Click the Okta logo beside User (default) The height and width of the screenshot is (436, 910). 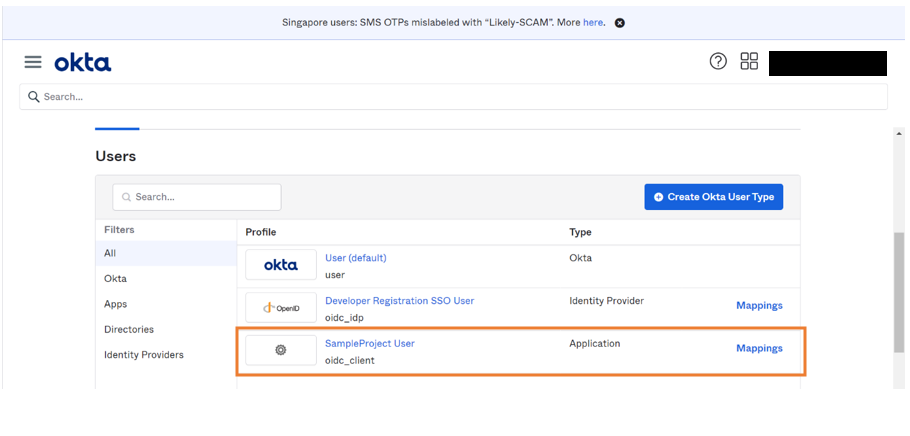coord(280,265)
